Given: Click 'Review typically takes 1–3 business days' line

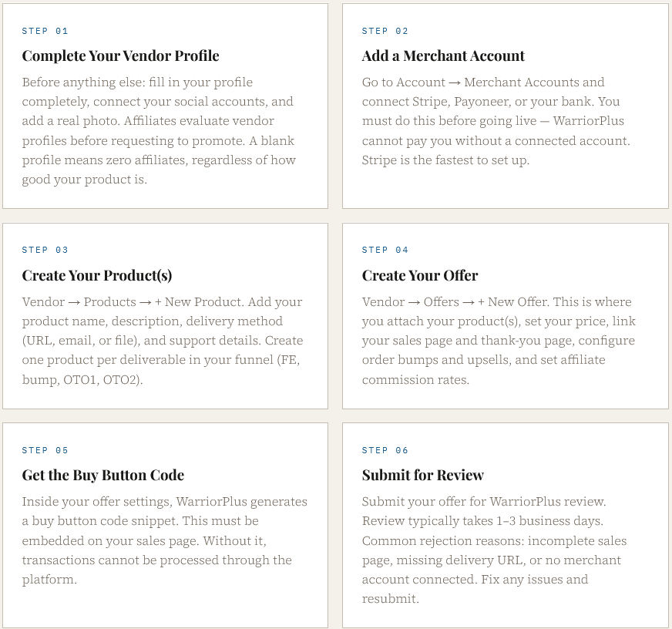Looking at the screenshot, I should [x=482, y=521].
